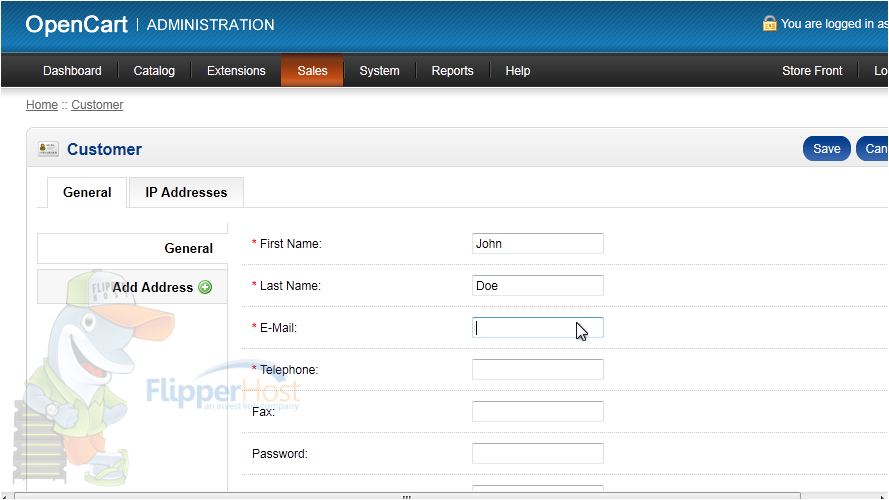Switch to the General tab

tap(87, 193)
